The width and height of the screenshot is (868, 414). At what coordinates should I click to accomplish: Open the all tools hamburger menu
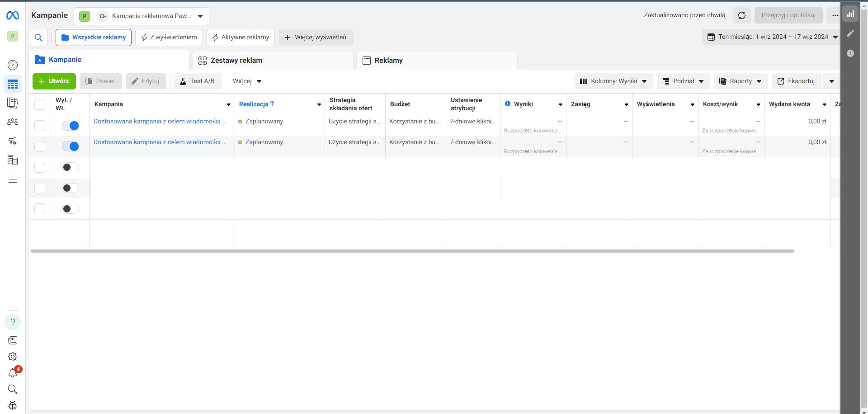13,179
